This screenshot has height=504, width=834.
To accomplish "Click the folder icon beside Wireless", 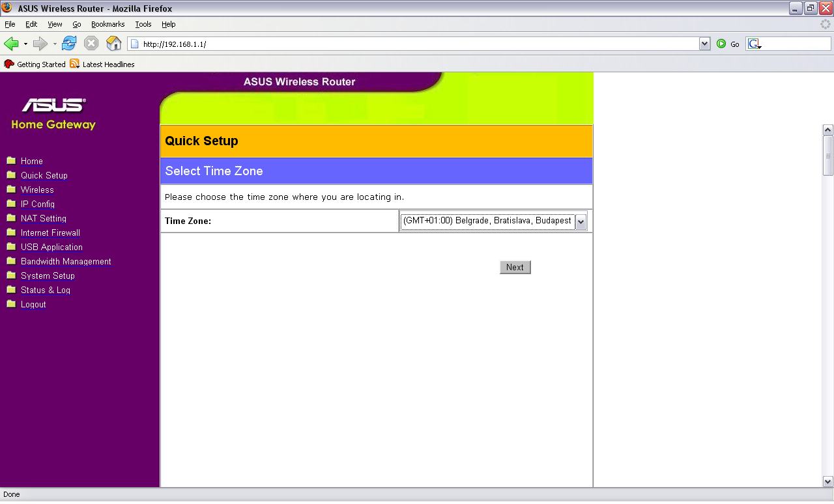I will (11, 189).
